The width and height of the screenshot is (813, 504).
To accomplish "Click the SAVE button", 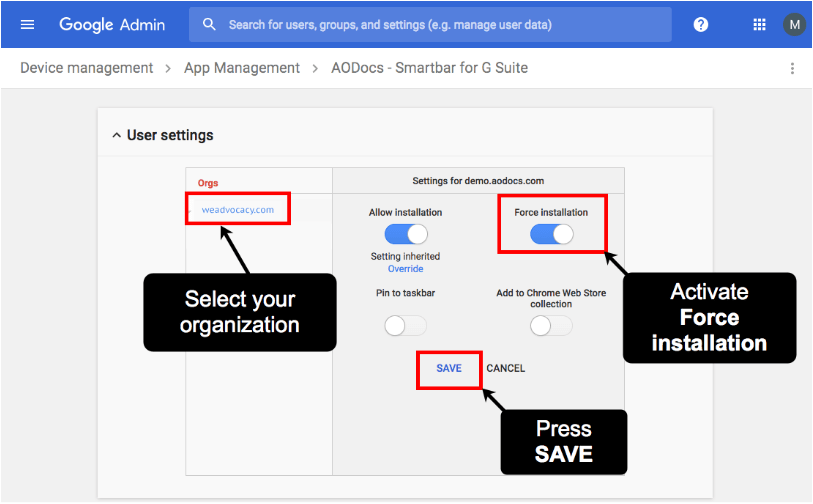I will point(448,368).
